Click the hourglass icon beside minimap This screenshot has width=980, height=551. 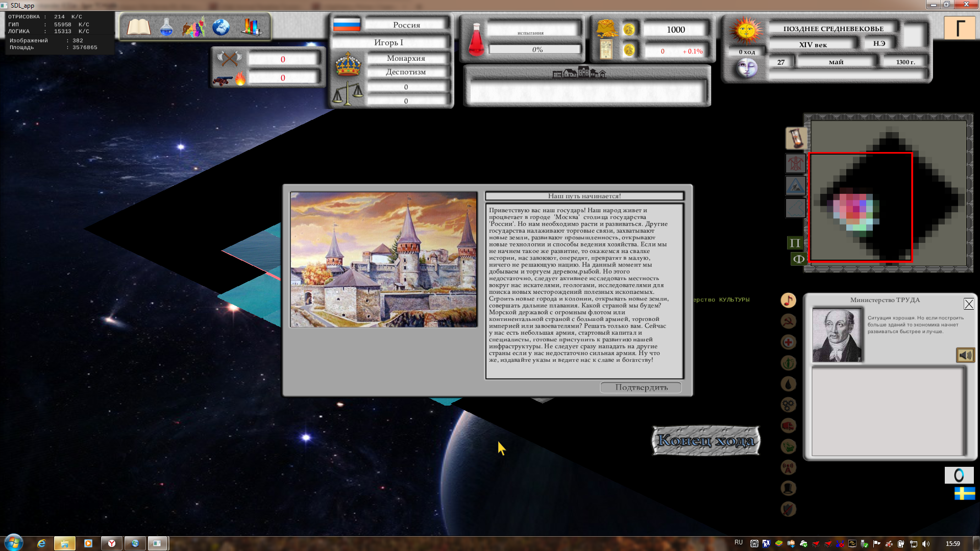pyautogui.click(x=796, y=138)
